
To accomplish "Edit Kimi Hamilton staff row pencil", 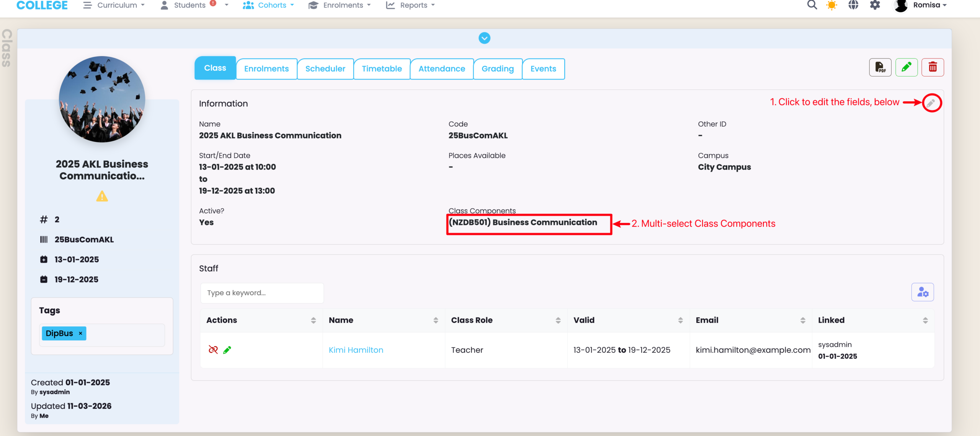I will pyautogui.click(x=227, y=350).
